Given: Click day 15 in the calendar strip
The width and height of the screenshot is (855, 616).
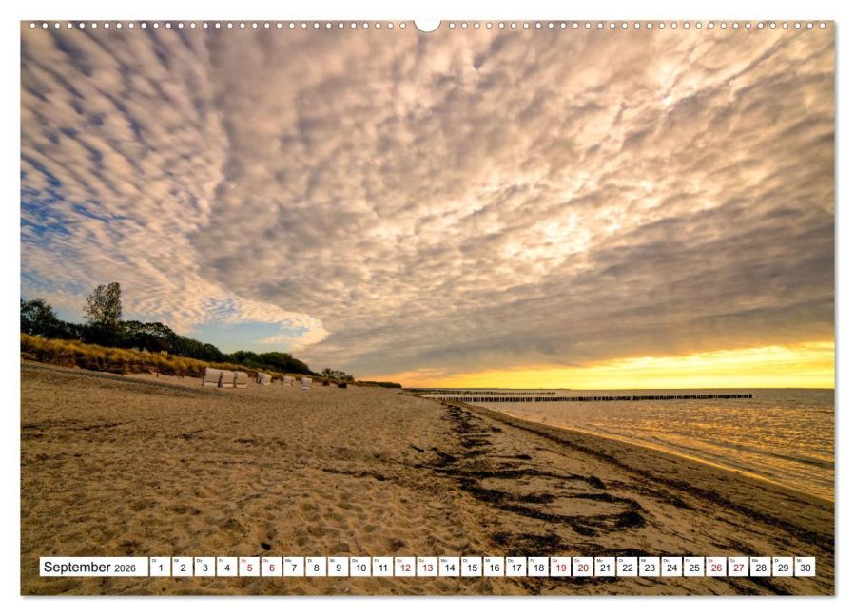Looking at the screenshot, I should tap(472, 568).
